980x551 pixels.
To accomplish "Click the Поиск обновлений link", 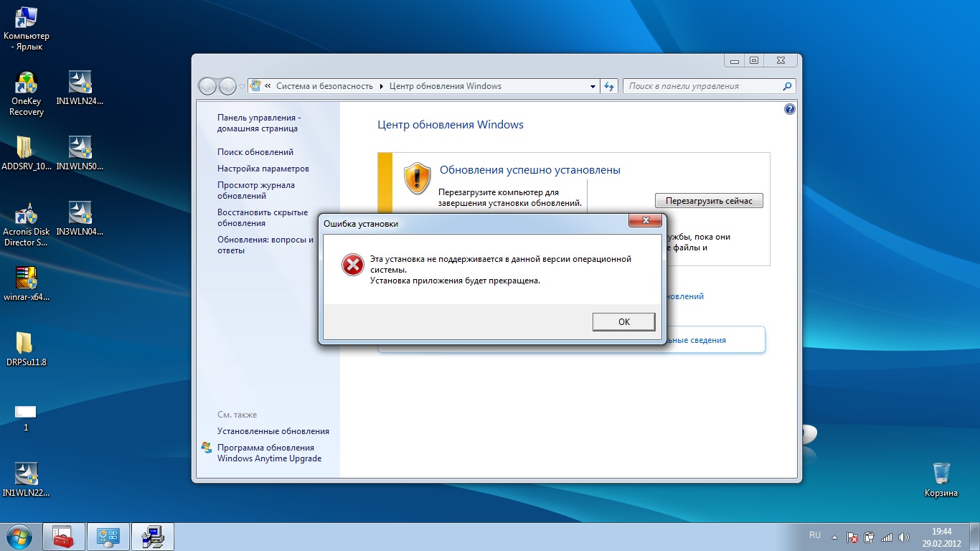I will pos(255,152).
